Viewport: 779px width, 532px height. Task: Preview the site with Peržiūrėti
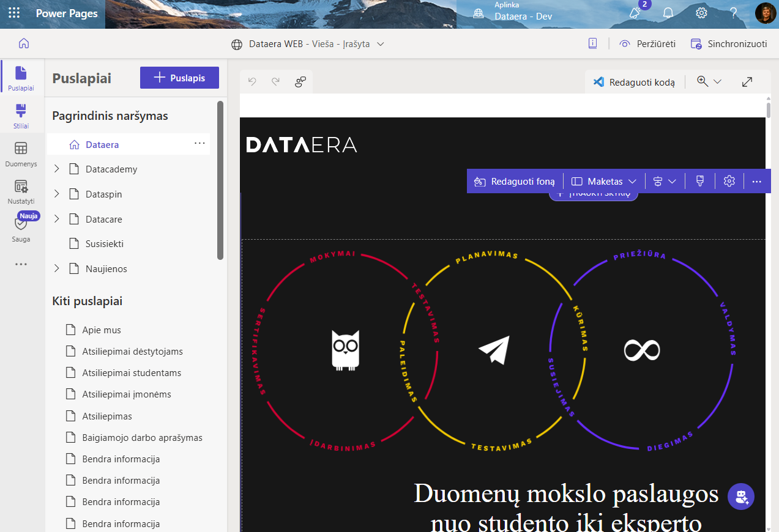pos(647,44)
